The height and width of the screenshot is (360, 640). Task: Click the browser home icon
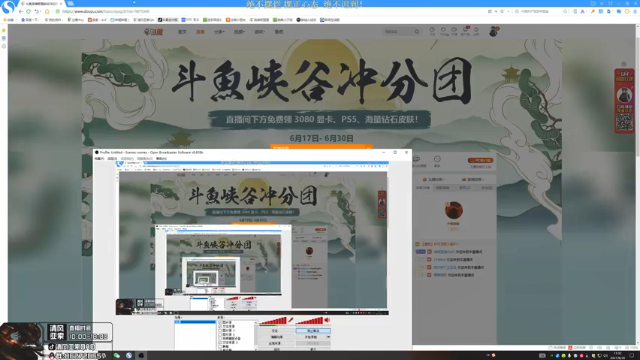pyautogui.click(x=47, y=11)
